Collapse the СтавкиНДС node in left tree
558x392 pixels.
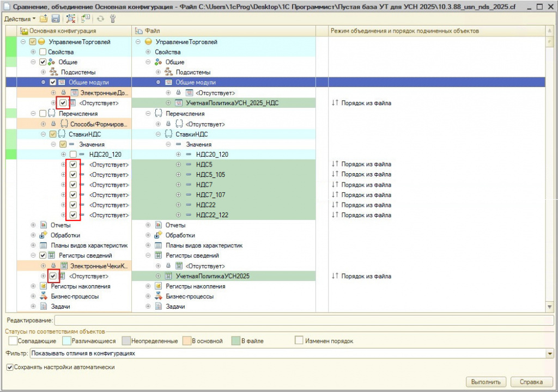[x=44, y=134]
